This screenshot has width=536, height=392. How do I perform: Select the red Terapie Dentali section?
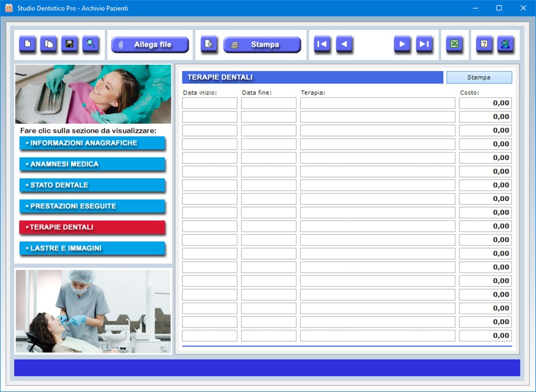92,227
